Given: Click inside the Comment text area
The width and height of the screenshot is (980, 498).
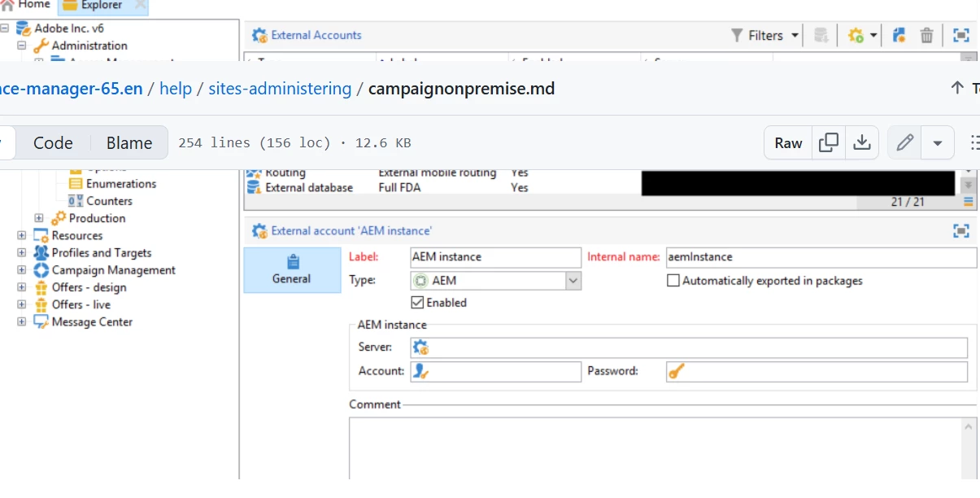Looking at the screenshot, I should [x=663, y=448].
